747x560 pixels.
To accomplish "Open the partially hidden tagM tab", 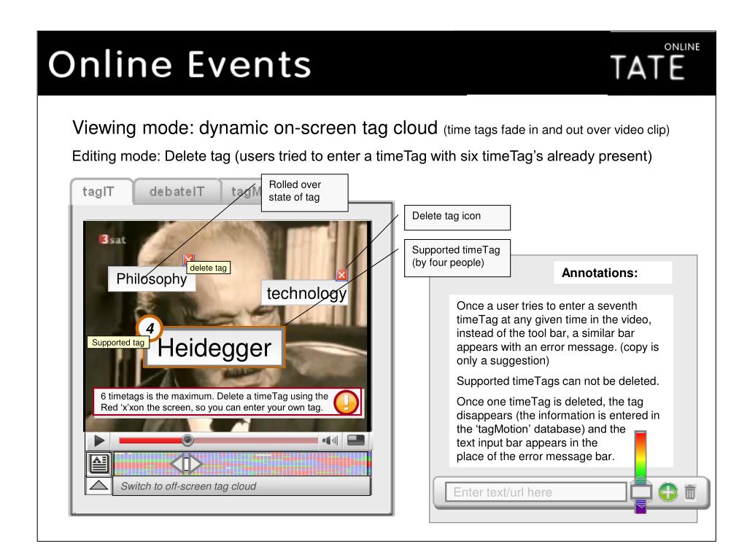I will (241, 192).
